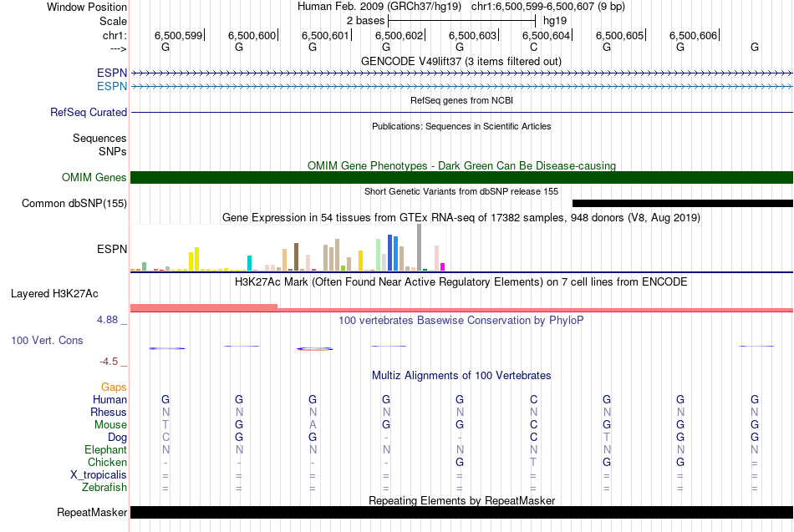Open "Short Genetic Variants from dbSNP release 155" title
The width and height of the screenshot is (794, 532).
click(461, 191)
